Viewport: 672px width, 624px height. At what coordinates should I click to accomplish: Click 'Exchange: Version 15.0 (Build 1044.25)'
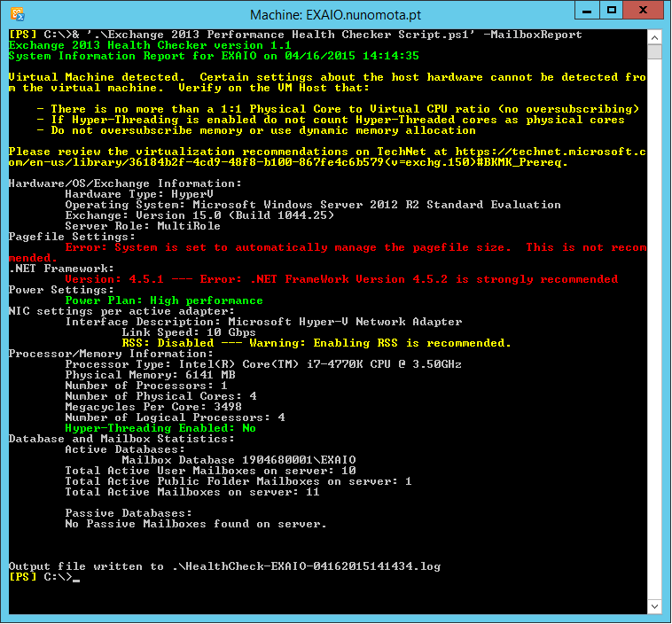199,215
